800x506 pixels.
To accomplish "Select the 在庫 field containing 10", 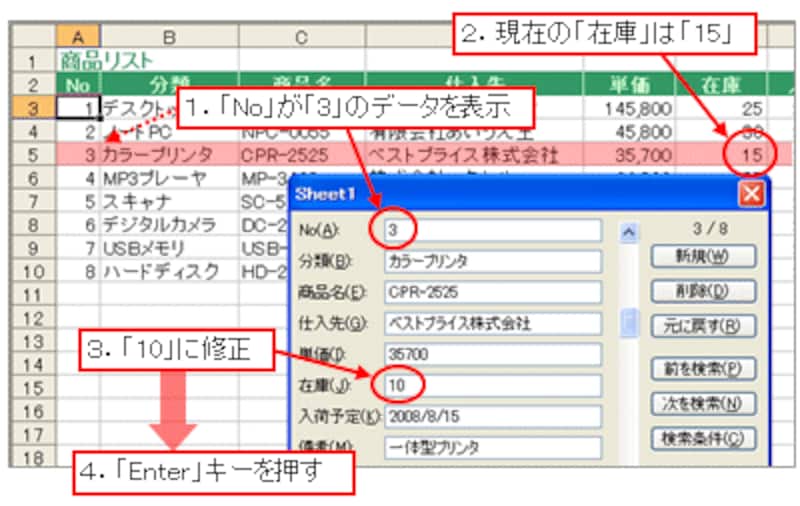I will 492,385.
